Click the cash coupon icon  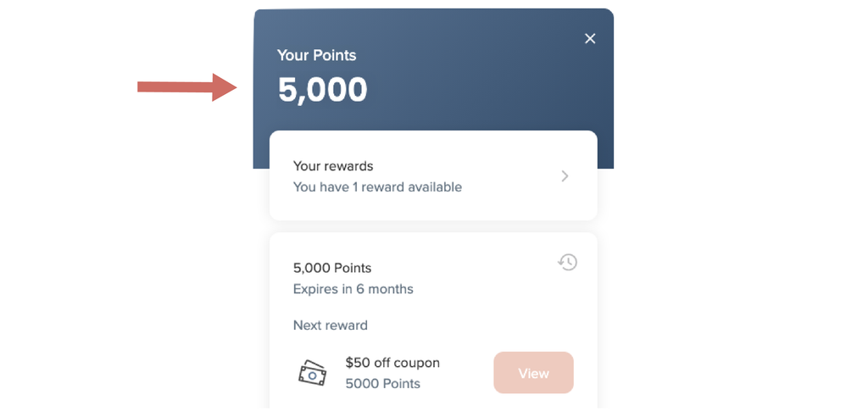tap(312, 373)
